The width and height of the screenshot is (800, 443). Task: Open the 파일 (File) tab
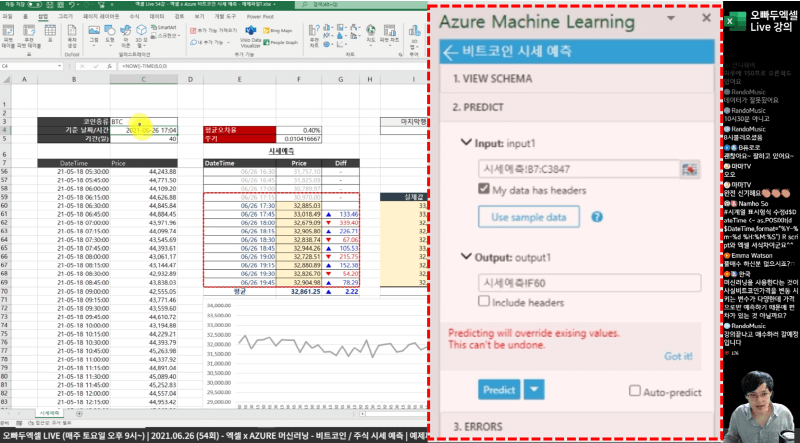tap(7, 16)
